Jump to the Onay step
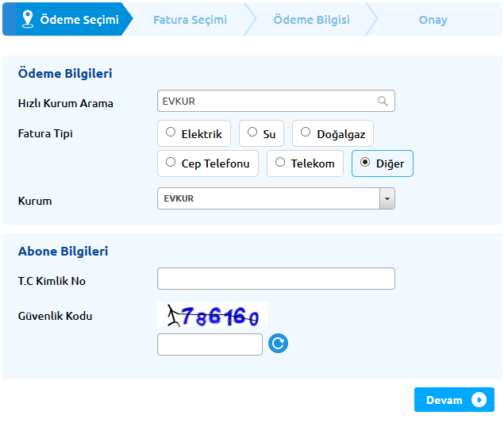Screen dimensions: 504x423 point(433,20)
